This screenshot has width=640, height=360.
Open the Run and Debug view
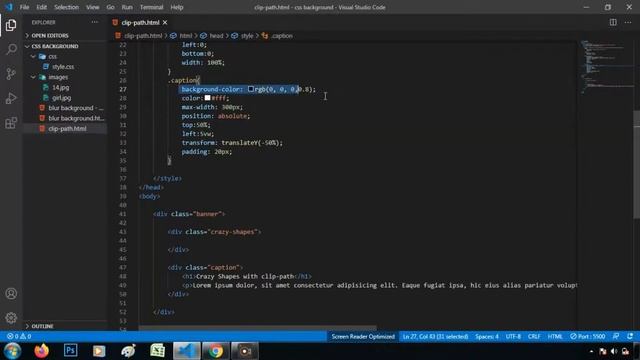[x=11, y=98]
